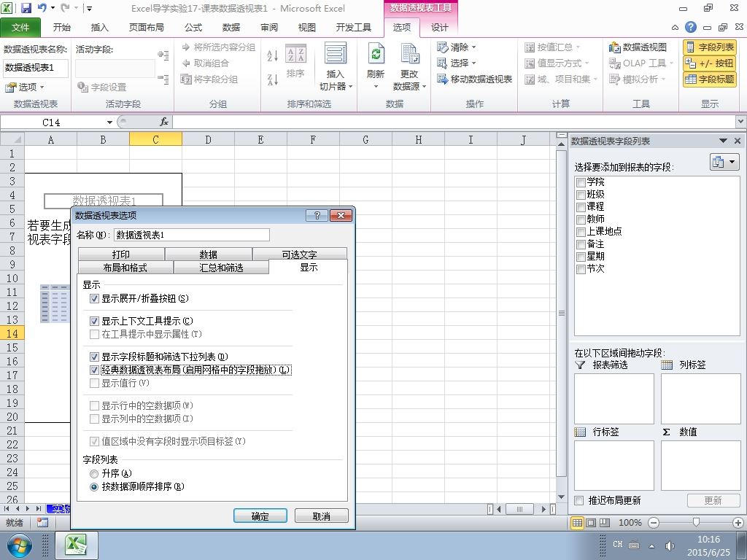Switch to page layout view in status bar
The image size is (747, 560).
point(591,523)
